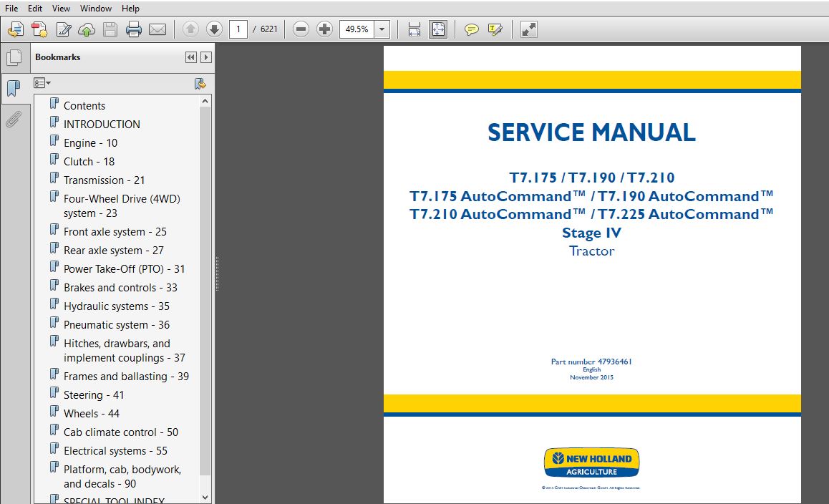Click the fit width scrolling icon

[x=414, y=29]
